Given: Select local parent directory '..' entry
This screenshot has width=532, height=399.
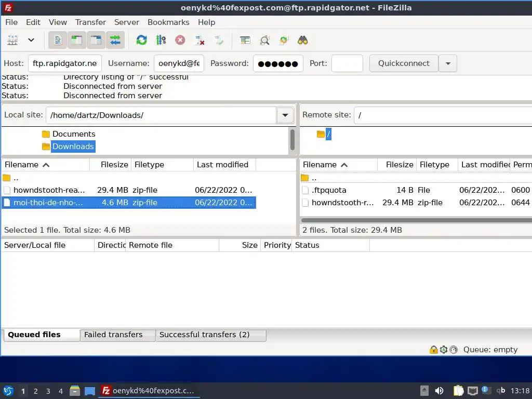Looking at the screenshot, I should click(129, 178).
